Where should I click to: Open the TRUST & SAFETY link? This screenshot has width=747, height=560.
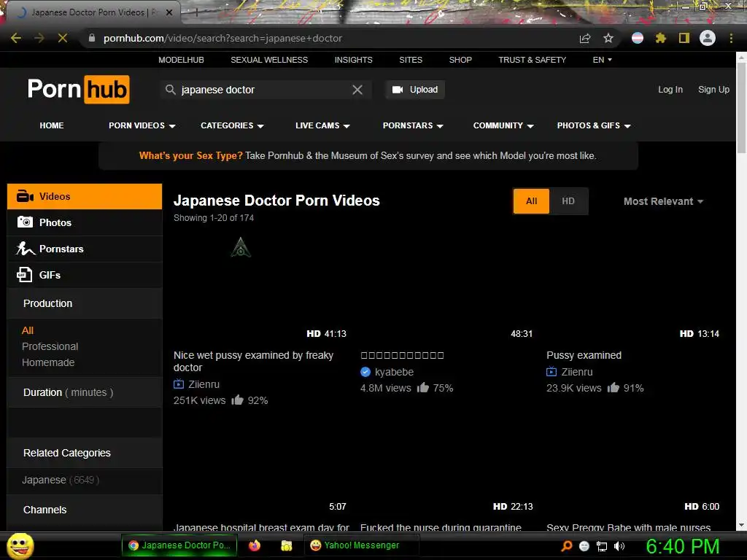tap(532, 60)
